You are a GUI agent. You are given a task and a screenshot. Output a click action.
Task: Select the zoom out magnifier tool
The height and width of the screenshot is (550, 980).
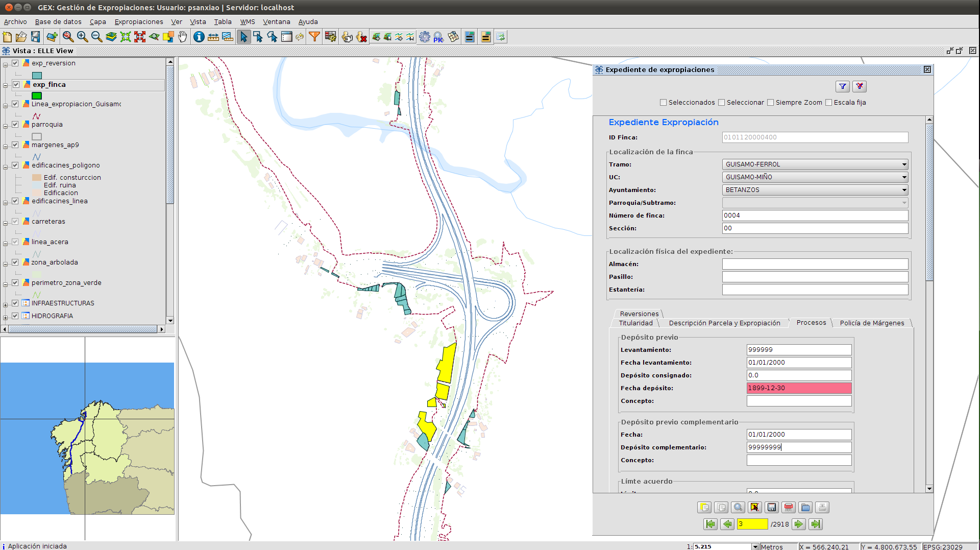pyautogui.click(x=96, y=37)
